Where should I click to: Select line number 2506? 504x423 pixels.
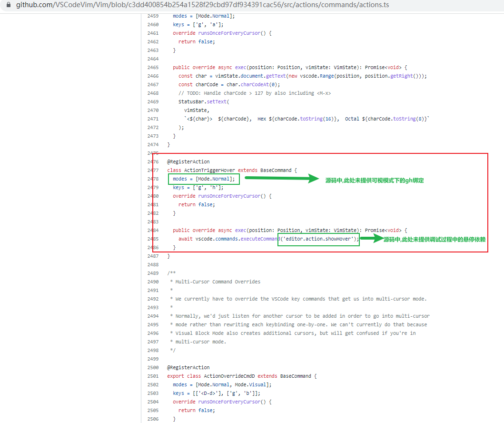click(x=153, y=419)
